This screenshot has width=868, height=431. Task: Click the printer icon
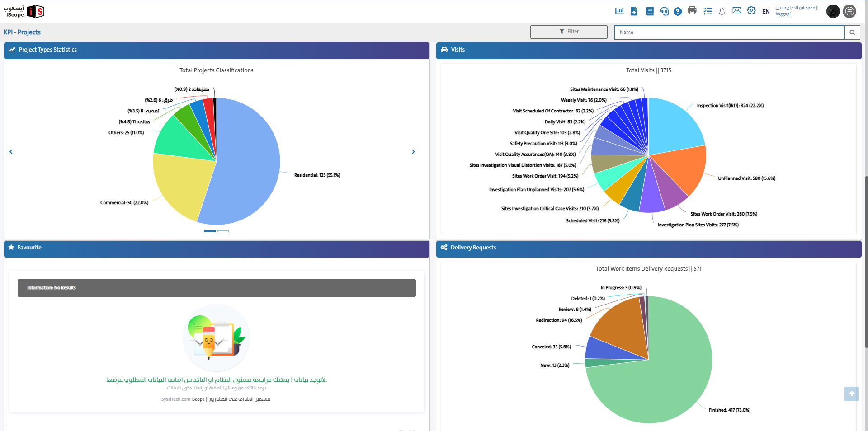pyautogui.click(x=692, y=11)
